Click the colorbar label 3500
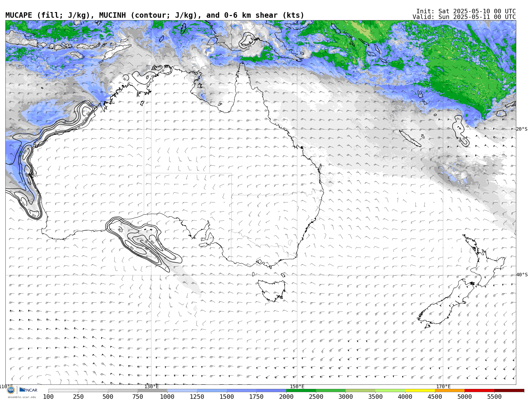Image resolution: width=532 pixels, height=400 pixels. (375, 397)
